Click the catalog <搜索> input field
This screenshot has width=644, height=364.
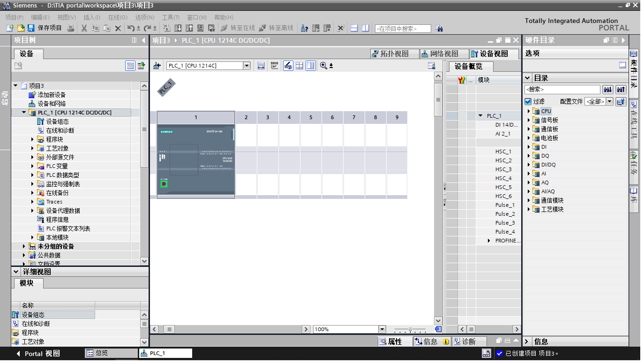562,89
